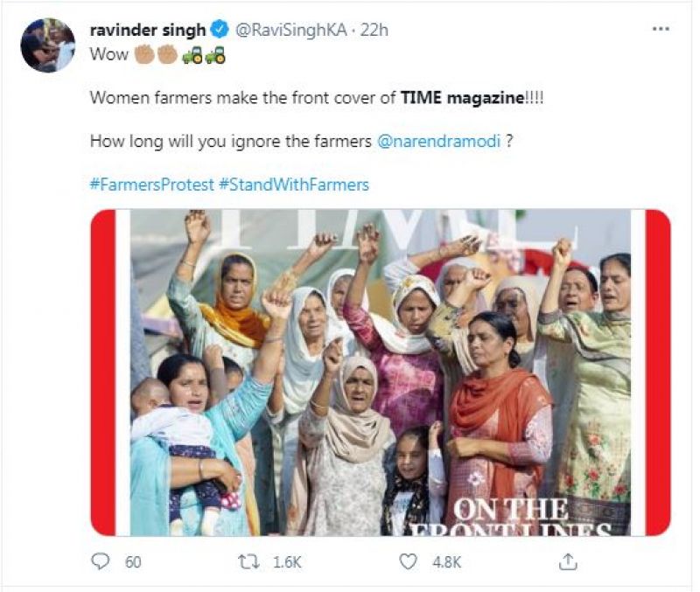The width and height of the screenshot is (700, 592).
Task: Open the TIME cover image
Action: (381, 372)
